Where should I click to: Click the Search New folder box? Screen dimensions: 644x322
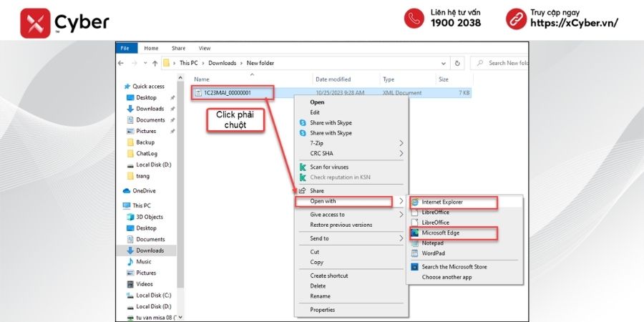point(499,63)
